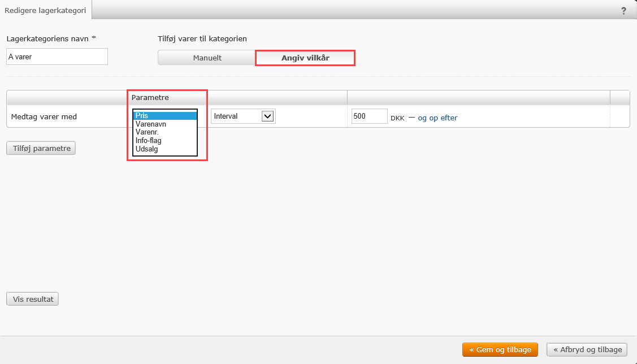
Task: Pick Varenavn from the parameter list
Action: (165, 124)
